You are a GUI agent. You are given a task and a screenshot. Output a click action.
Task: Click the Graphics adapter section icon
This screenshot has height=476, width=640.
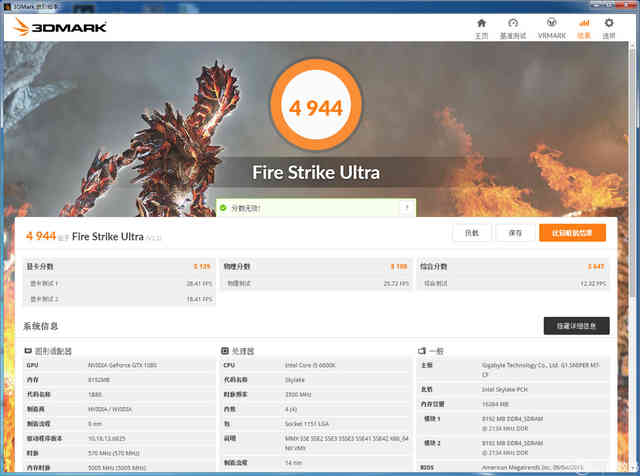[28, 351]
